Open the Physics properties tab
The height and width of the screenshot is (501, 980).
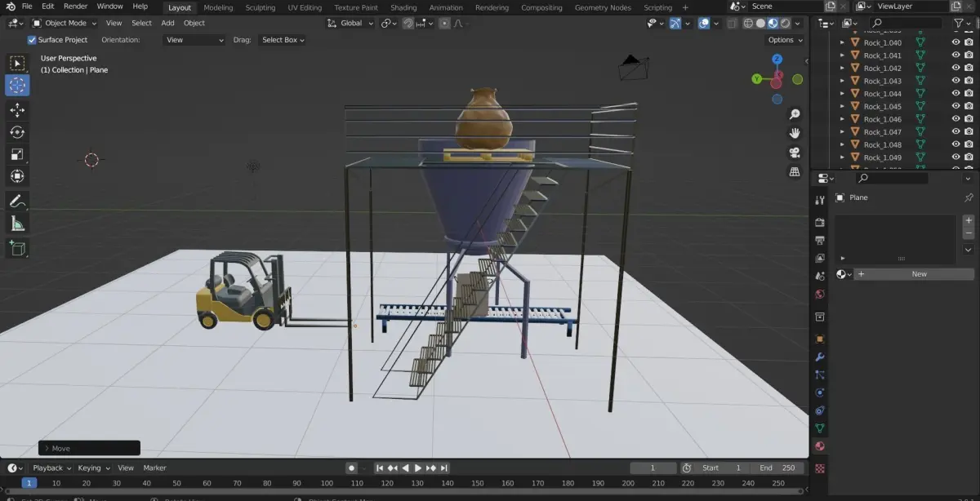pos(820,392)
